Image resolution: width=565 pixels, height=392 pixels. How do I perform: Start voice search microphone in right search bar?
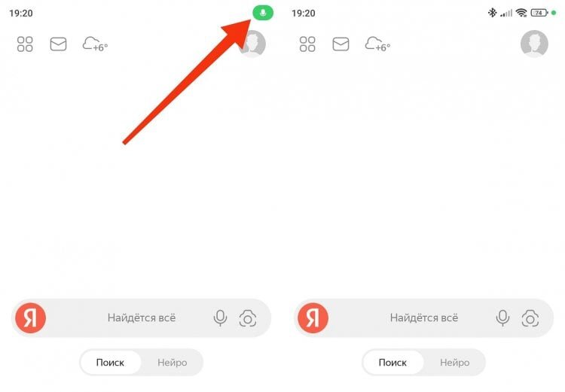point(502,318)
